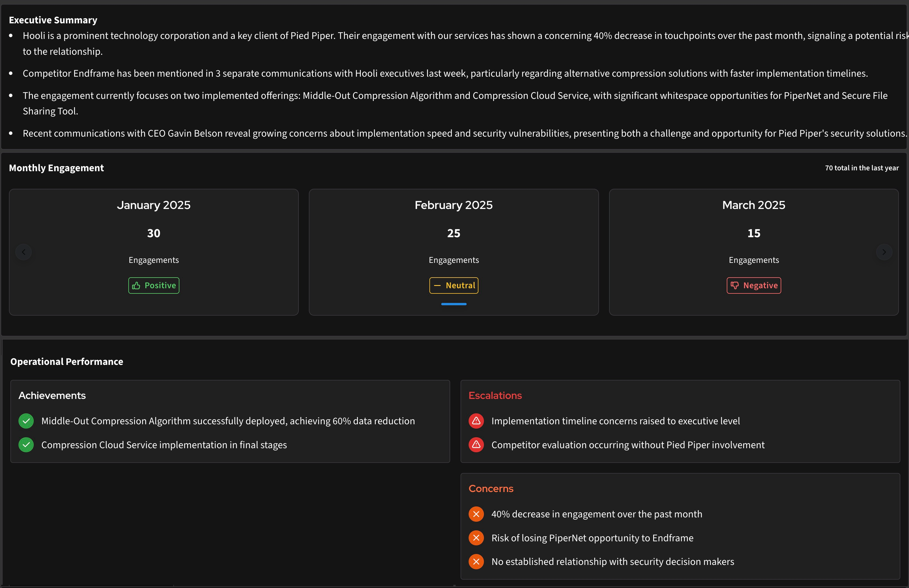The width and height of the screenshot is (909, 588).
Task: Click green checkmark beside Compression Cloud Service
Action: tap(26, 445)
